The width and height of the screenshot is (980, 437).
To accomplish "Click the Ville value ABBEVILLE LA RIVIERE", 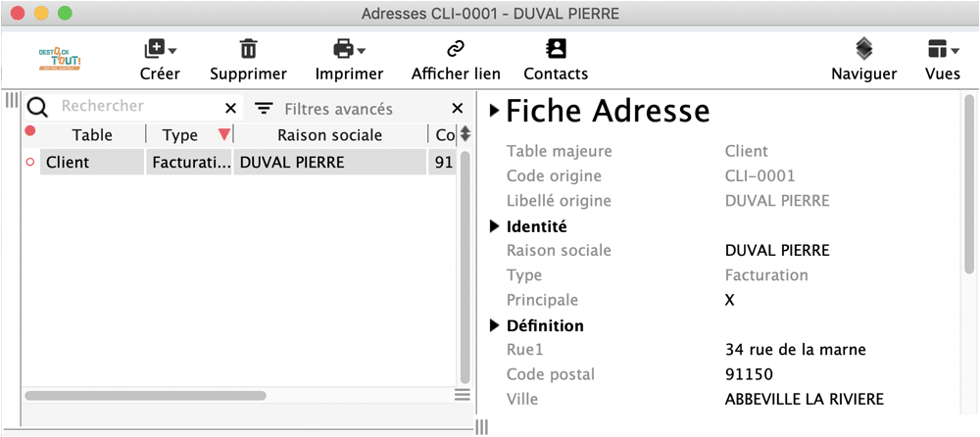I will [805, 400].
